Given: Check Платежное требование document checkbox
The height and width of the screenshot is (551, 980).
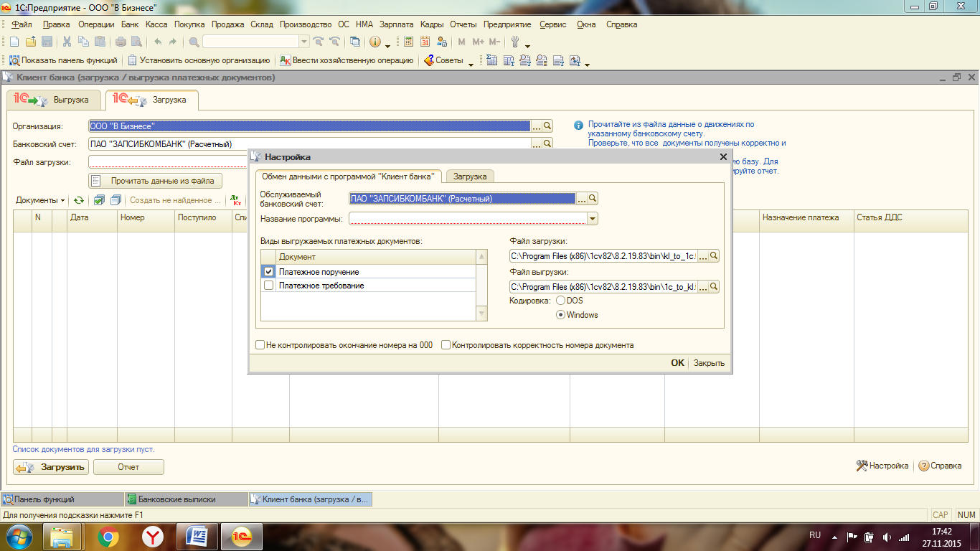Looking at the screenshot, I should click(x=269, y=286).
